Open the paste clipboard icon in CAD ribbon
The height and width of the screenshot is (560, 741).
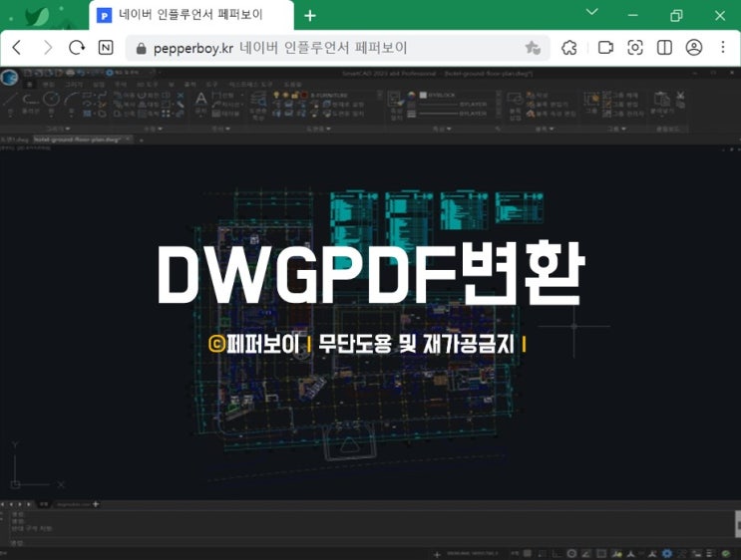click(661, 100)
